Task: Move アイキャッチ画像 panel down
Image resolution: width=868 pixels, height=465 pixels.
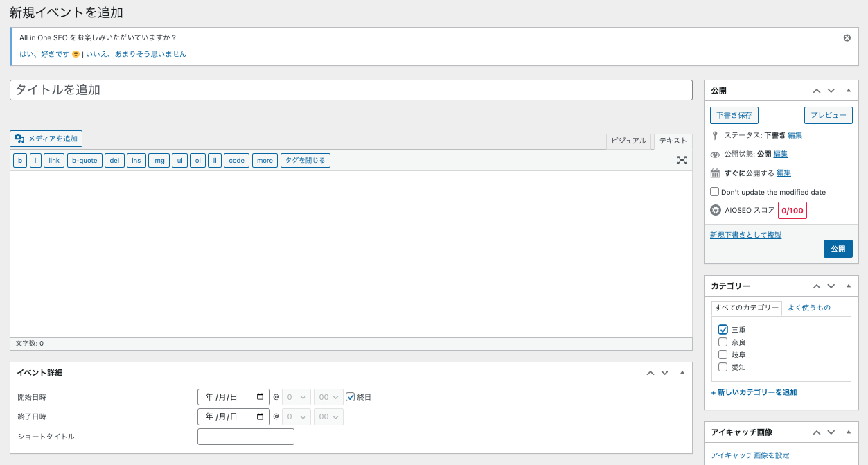Action: (831, 432)
